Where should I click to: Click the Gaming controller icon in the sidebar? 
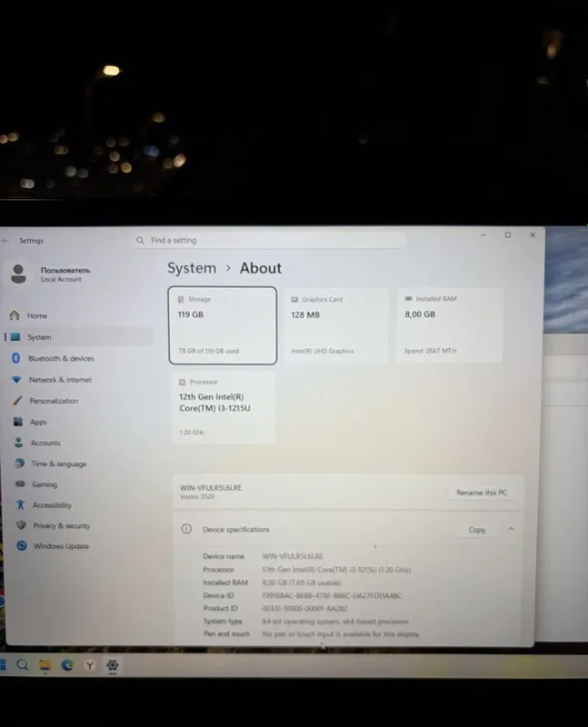(x=20, y=483)
